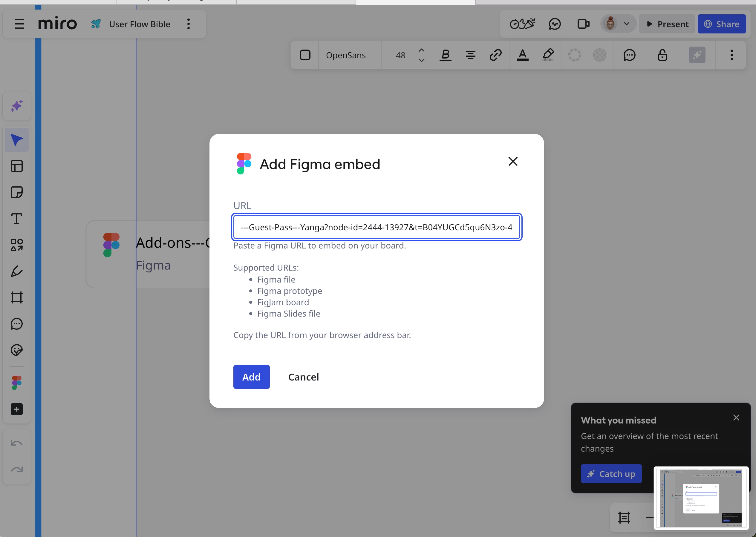Click the Figma URL input field
Screen dimensions: 756x537
(377, 227)
